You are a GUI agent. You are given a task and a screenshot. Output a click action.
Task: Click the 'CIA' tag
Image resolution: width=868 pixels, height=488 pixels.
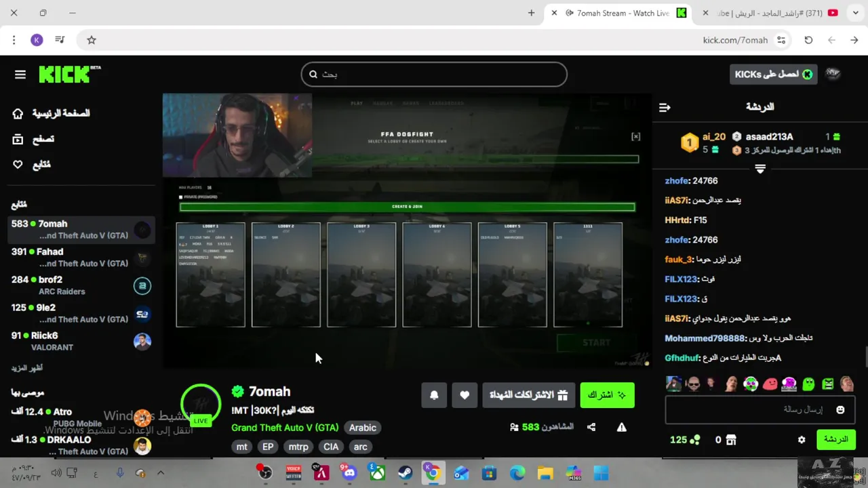(331, 447)
